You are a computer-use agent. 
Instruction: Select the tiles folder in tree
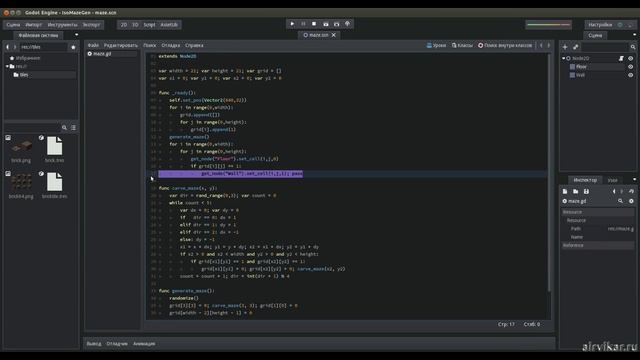click(x=44, y=75)
